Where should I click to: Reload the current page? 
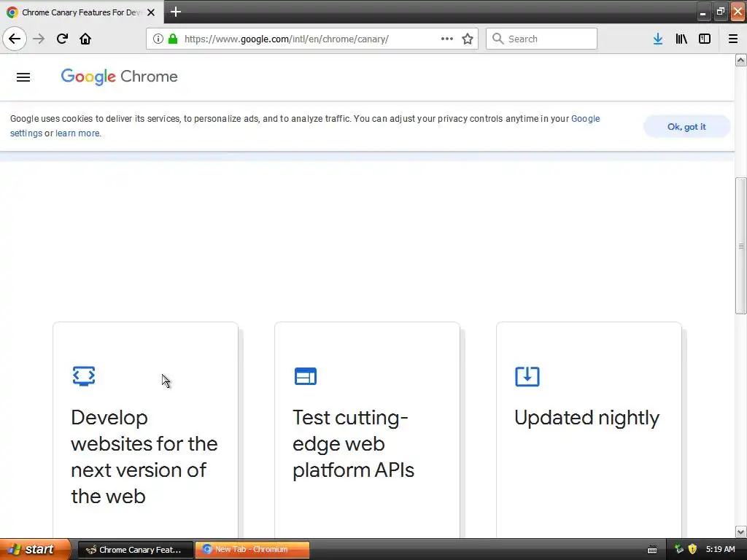coord(62,39)
